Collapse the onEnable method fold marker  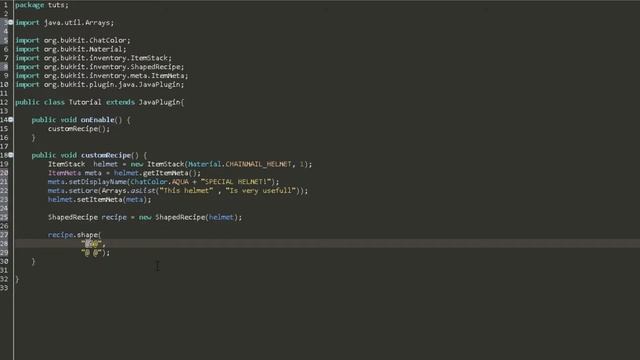(x=11, y=120)
